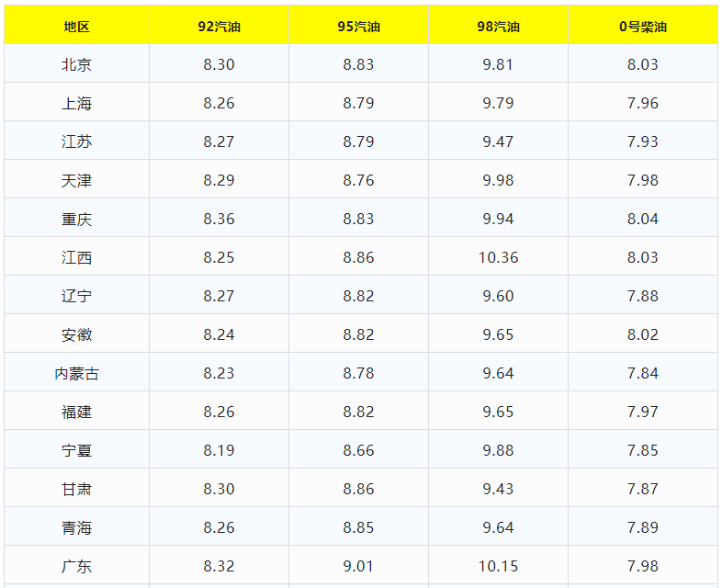Click 宁夏 92汽油 price 8.19
This screenshot has height=588, width=722.
[x=220, y=451]
